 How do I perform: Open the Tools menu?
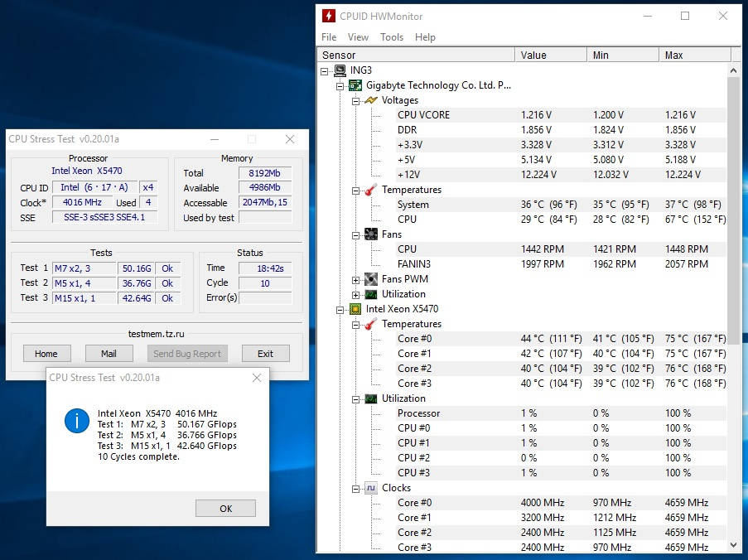(x=392, y=37)
